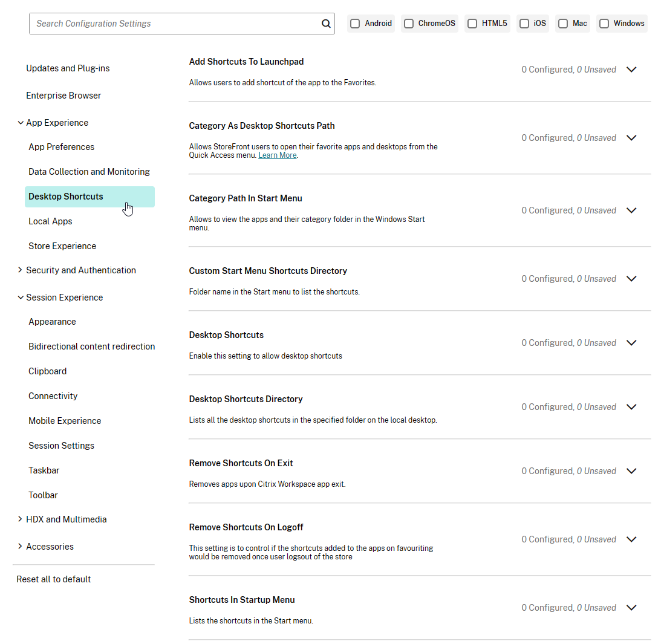Image resolution: width=664 pixels, height=644 pixels.
Task: Open the Learn More link
Action: pos(278,155)
